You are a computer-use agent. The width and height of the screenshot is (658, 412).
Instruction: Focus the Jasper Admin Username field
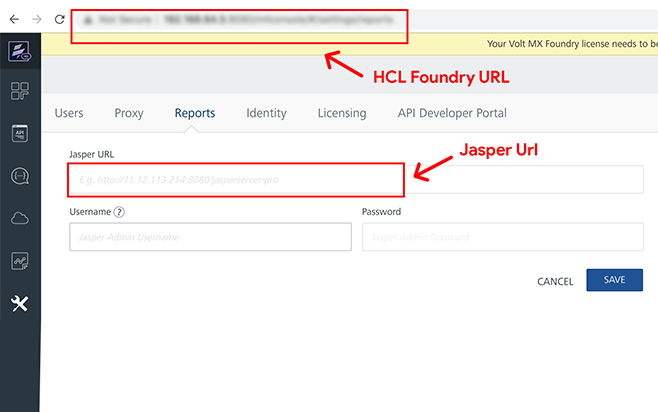(210, 237)
